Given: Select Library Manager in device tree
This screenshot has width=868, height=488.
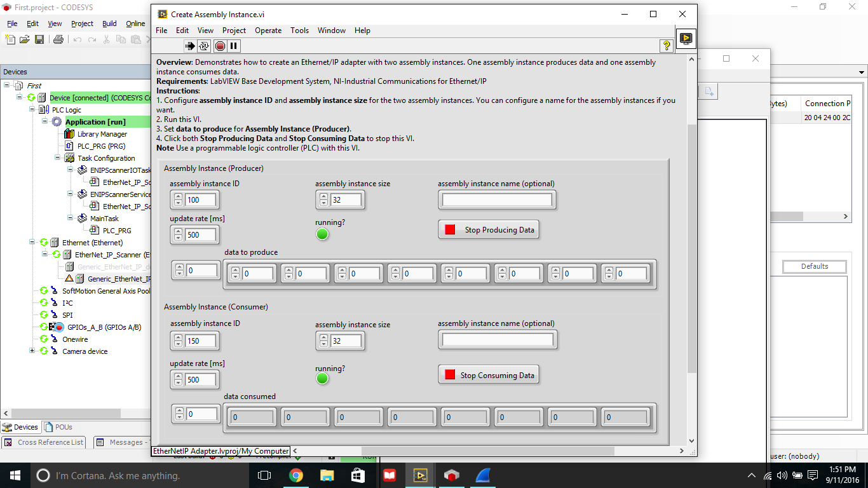Looking at the screenshot, I should 102,134.
